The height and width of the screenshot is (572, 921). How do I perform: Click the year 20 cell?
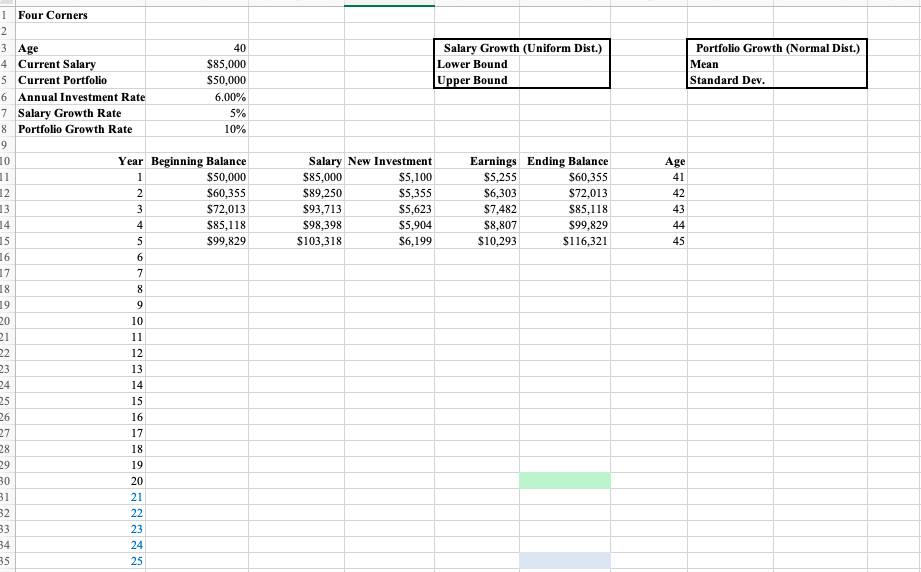[x=80, y=481]
